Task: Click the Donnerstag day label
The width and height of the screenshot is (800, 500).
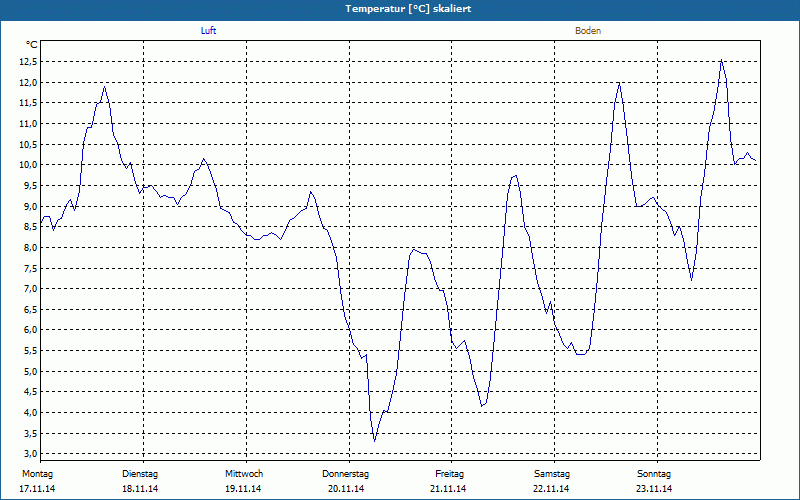Action: 345,474
